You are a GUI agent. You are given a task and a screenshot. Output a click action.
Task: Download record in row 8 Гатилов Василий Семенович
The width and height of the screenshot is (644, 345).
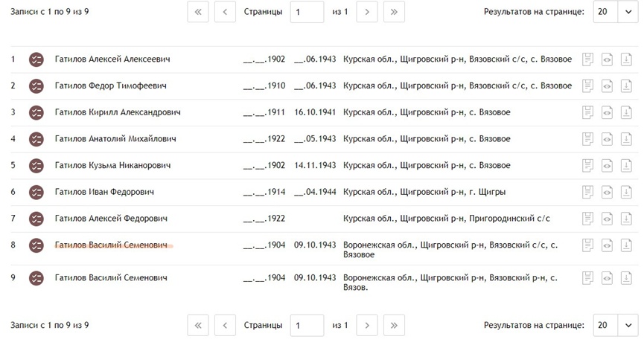click(x=626, y=245)
